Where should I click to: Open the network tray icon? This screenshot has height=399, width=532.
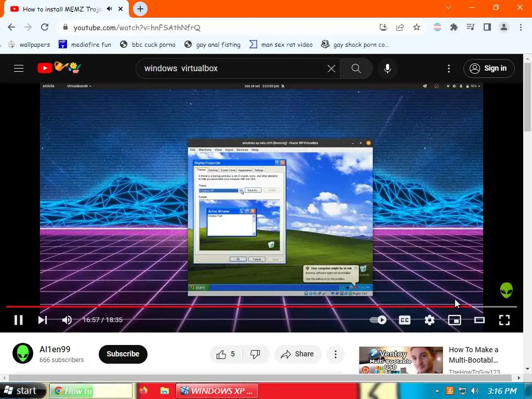[462, 391]
